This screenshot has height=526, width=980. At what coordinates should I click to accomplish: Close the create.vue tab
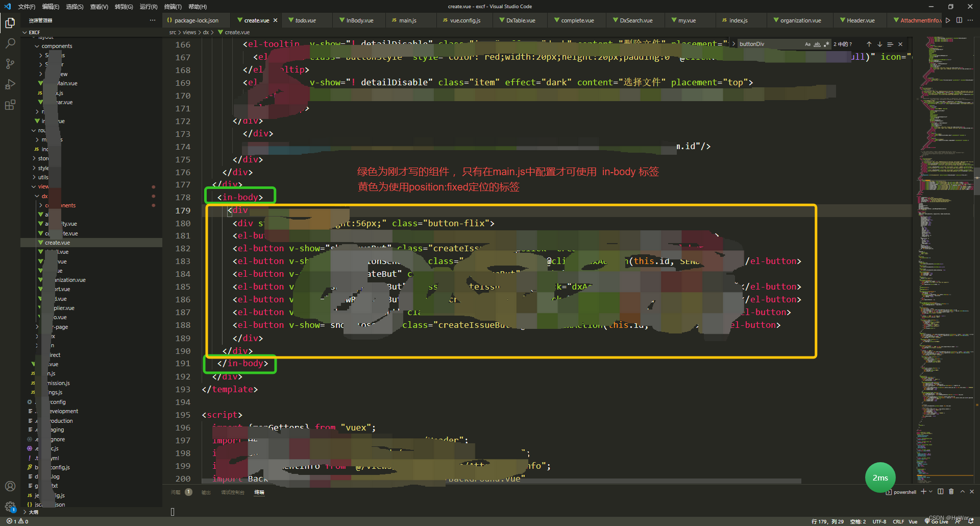coord(275,20)
